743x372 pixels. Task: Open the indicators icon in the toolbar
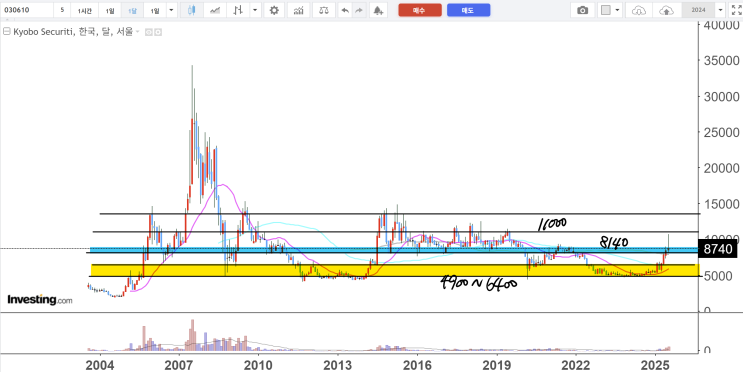click(x=299, y=10)
